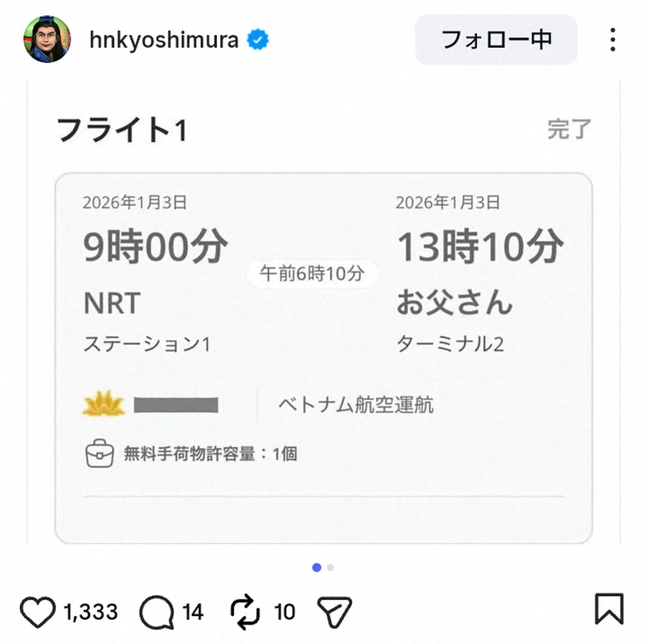
Task: Click the blue verified badge
Action: click(x=258, y=40)
